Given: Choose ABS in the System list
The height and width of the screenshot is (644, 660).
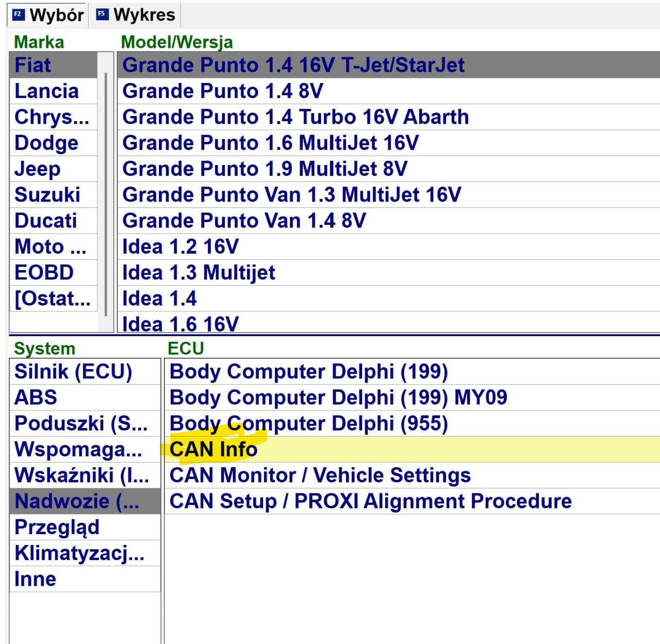Looking at the screenshot, I should click(36, 398).
